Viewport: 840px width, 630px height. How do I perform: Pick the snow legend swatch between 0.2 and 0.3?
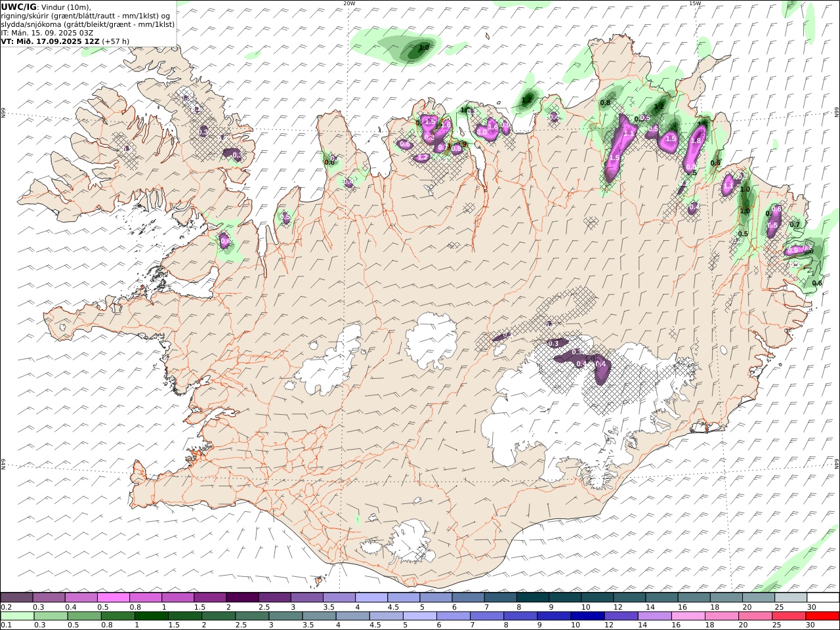(16, 597)
